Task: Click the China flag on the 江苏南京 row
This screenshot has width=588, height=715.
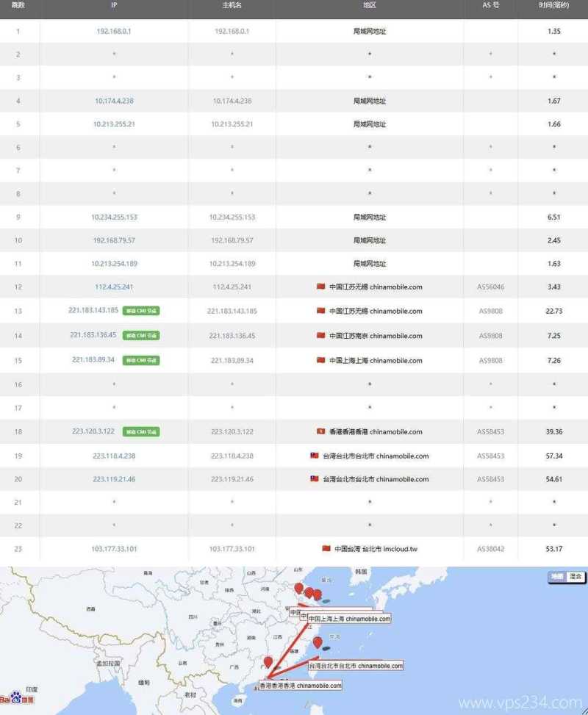Action: (320, 336)
